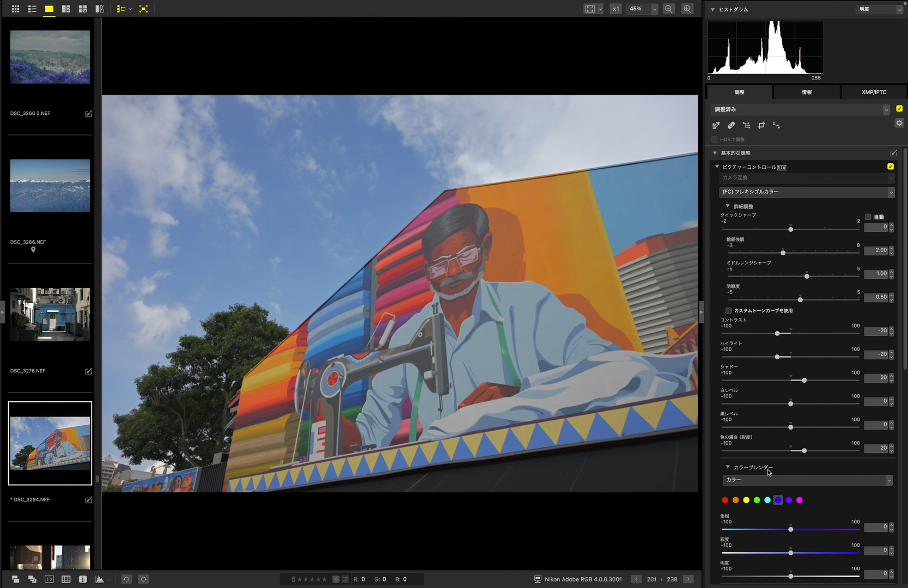This screenshot has height=588, width=908.
Task: Toggle the all-adjustments checkbox beside 調整済み
Action: point(899,109)
